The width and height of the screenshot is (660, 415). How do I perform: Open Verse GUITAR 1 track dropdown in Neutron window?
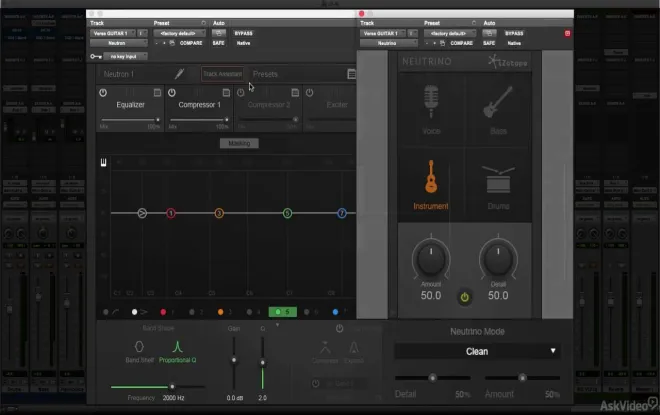pyautogui.click(x=113, y=33)
